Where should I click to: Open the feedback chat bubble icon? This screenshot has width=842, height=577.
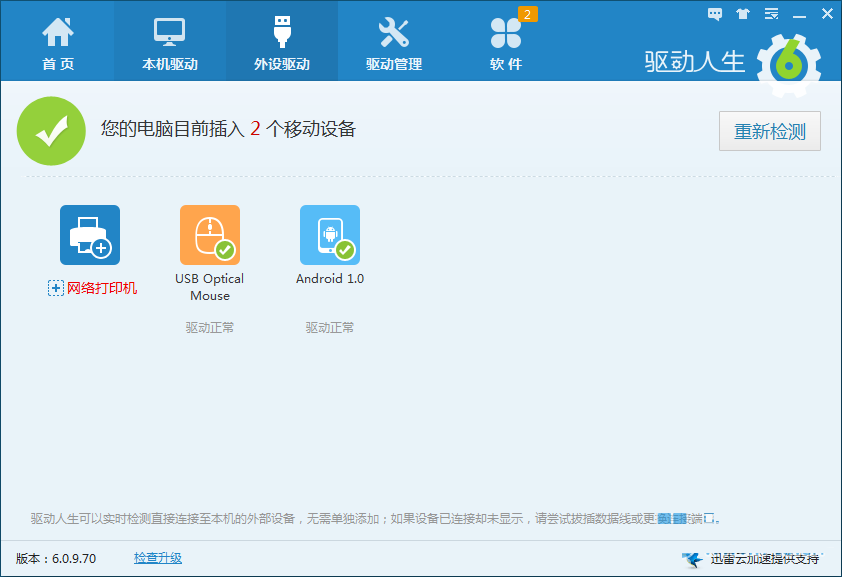click(715, 14)
